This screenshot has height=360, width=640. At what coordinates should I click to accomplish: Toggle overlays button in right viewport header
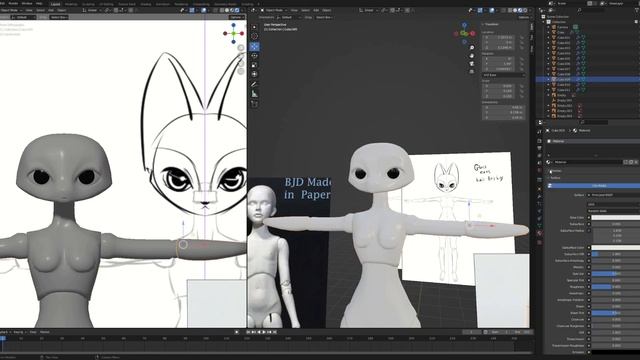pos(492,10)
